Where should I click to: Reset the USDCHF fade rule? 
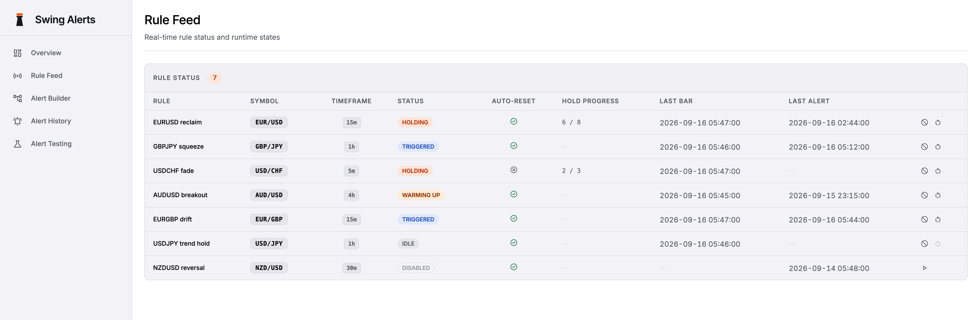[x=938, y=171]
